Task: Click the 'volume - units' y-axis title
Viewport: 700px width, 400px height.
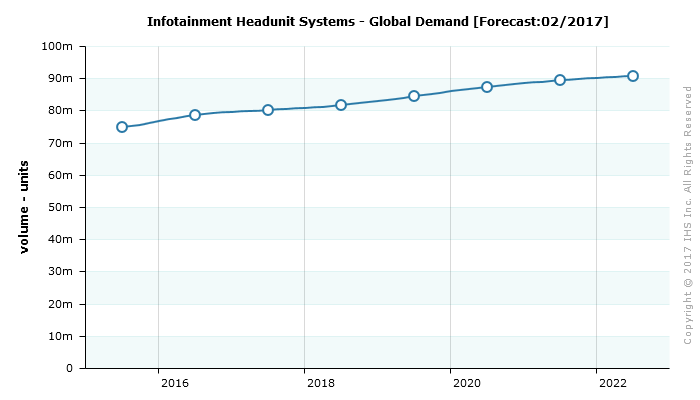Action: tap(25, 207)
